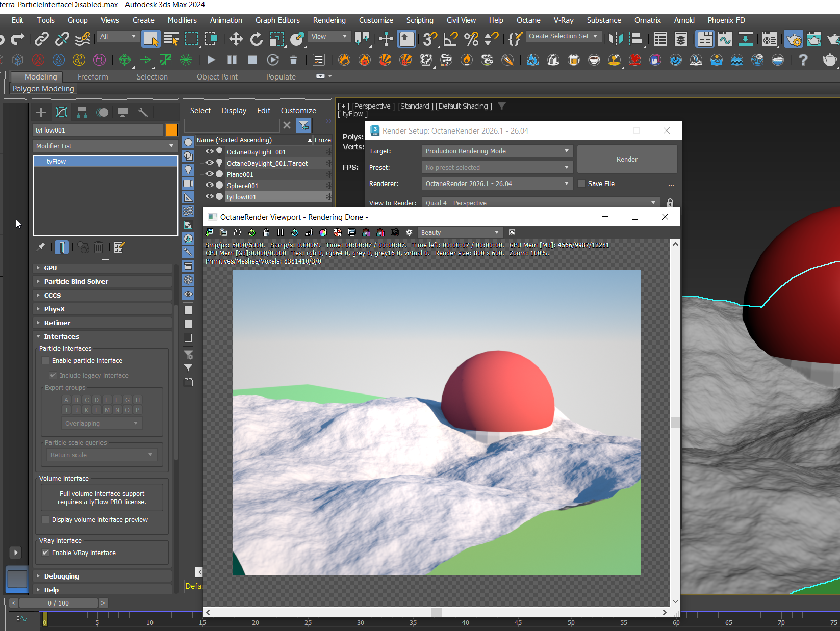Toggle visibility of Plane001
The width and height of the screenshot is (840, 631).
tap(210, 174)
